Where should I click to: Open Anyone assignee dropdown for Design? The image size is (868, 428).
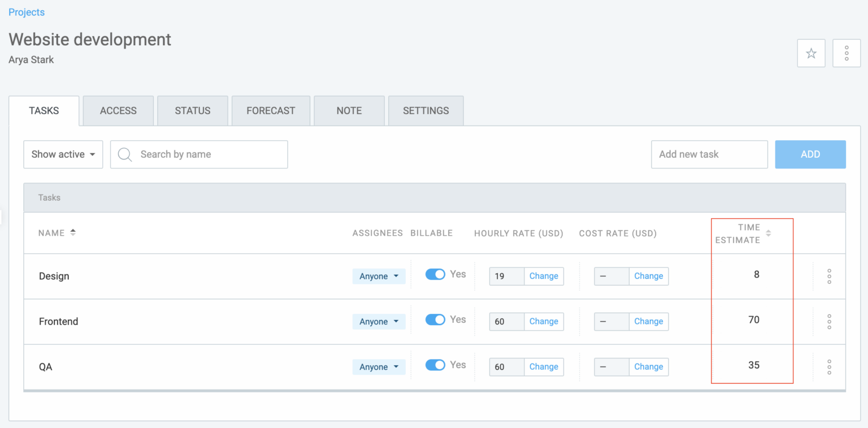pos(379,276)
